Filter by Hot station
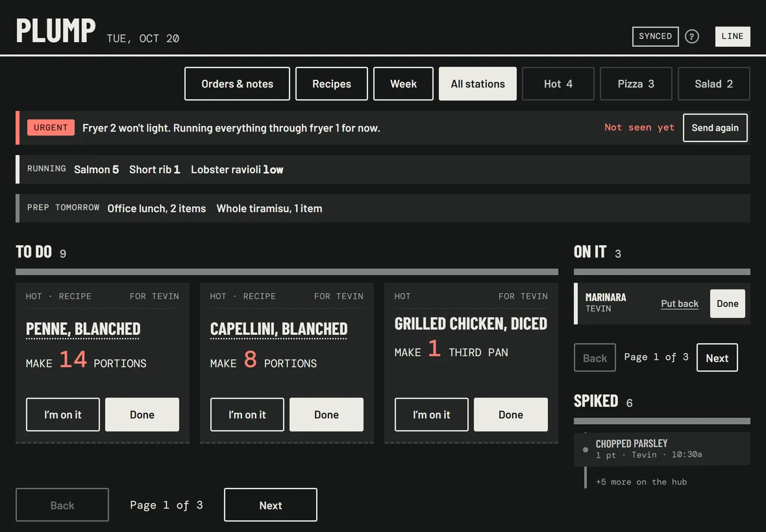The height and width of the screenshot is (532, 766). tap(558, 84)
